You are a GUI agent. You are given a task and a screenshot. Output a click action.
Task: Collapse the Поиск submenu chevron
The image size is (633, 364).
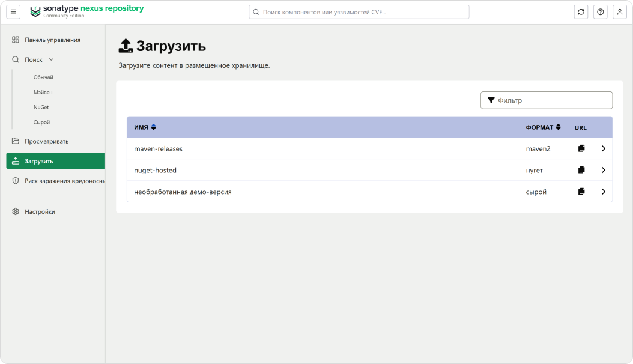51,59
